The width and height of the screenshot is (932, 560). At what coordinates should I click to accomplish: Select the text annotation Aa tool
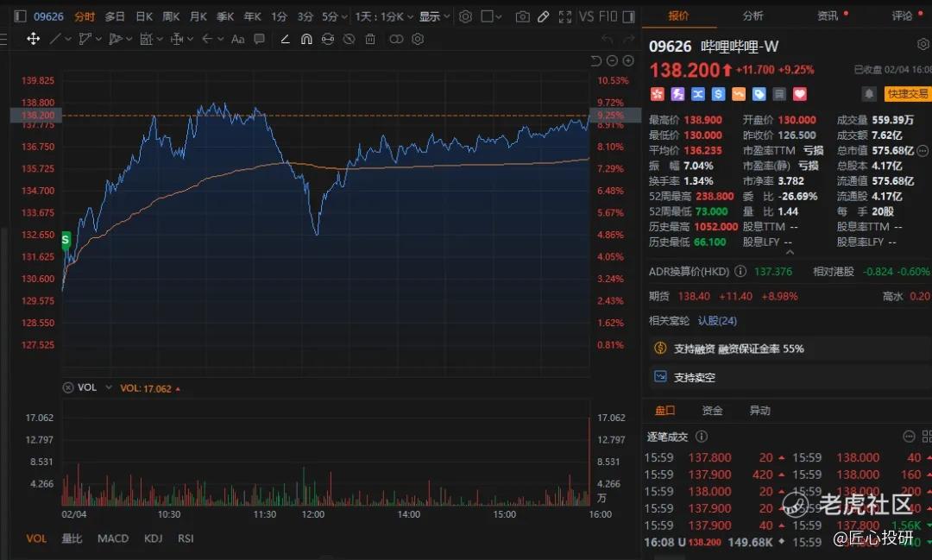[238, 39]
